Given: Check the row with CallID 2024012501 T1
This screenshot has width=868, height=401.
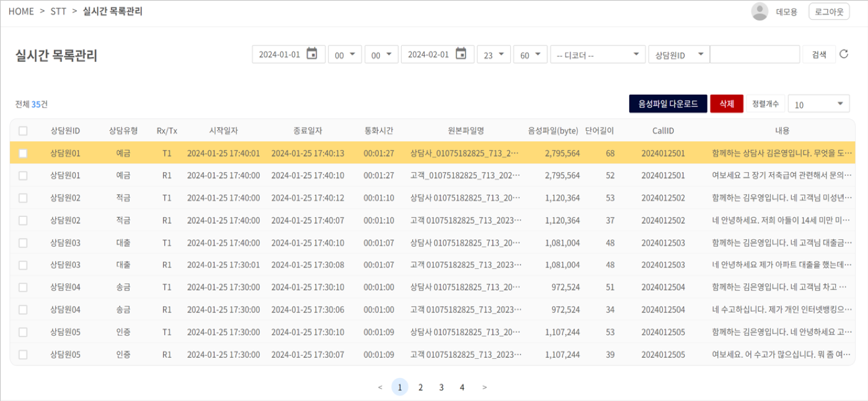Looking at the screenshot, I should point(23,153).
